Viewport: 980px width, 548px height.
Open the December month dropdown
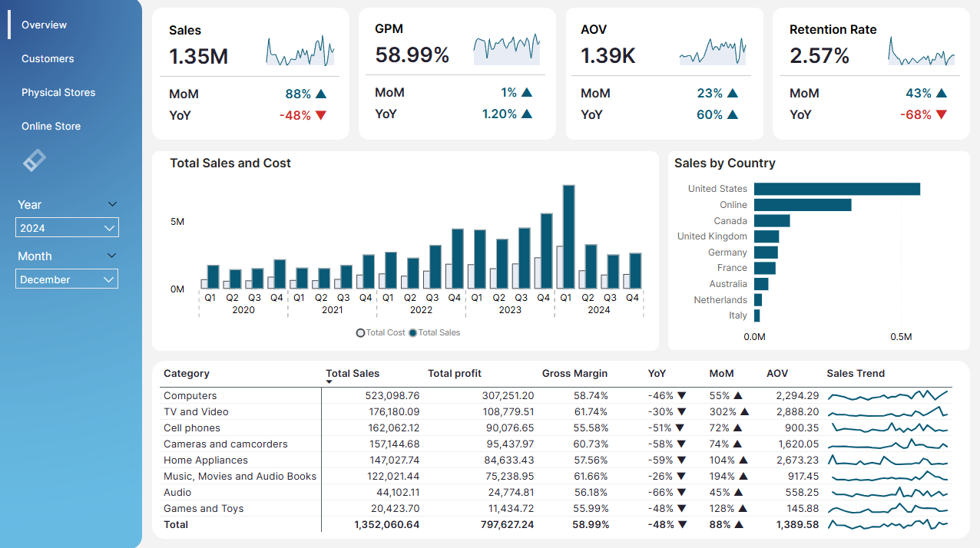click(x=67, y=279)
